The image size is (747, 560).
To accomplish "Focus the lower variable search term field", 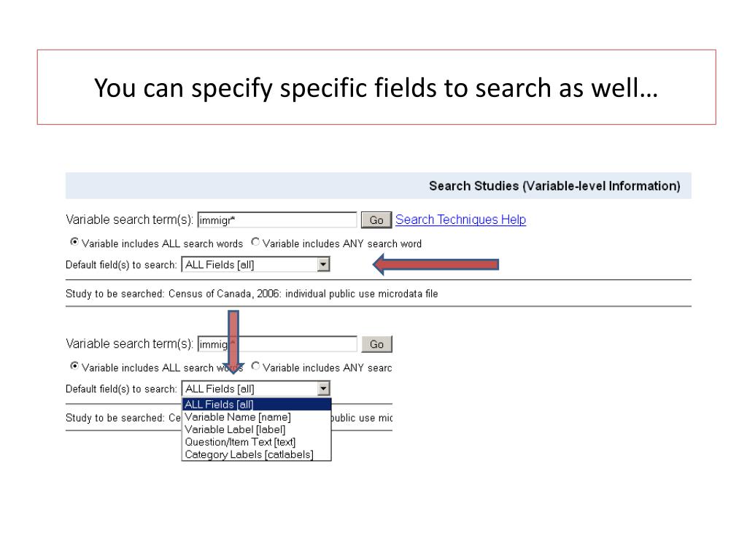I will 277,344.
